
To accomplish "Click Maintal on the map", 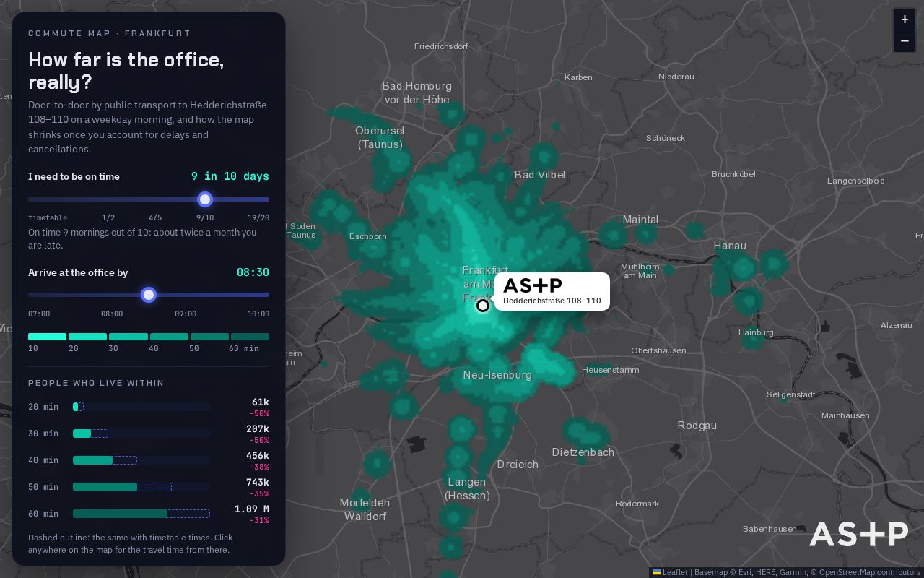I will click(640, 220).
